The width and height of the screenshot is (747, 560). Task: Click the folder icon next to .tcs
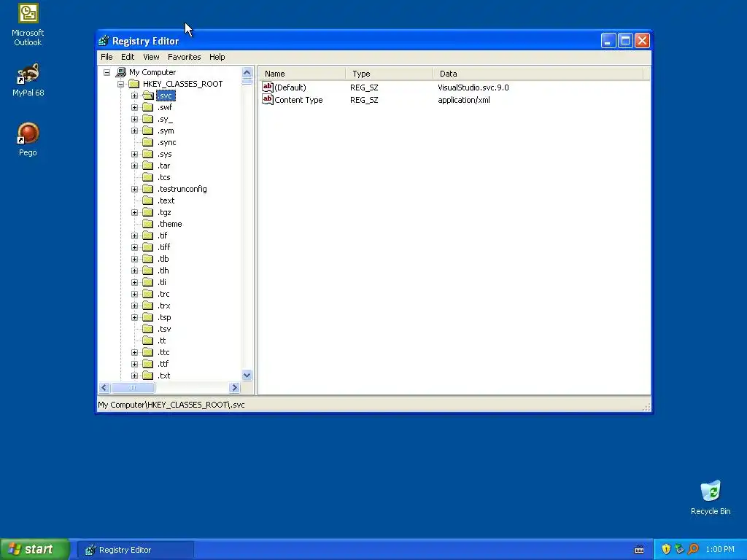[x=147, y=177]
